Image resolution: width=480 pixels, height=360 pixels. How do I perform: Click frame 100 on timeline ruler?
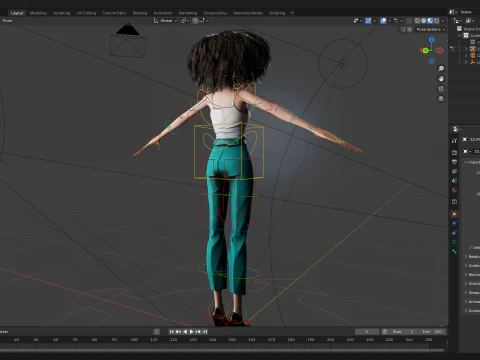[134, 340]
